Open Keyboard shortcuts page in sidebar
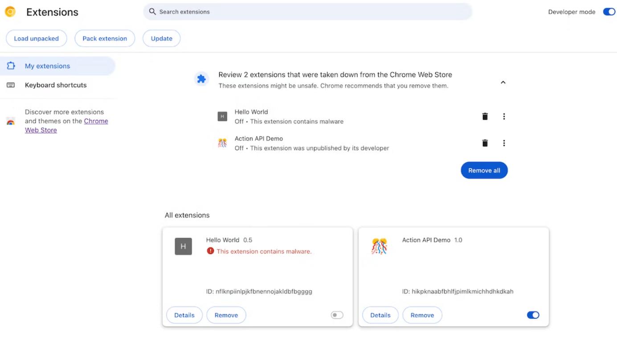 58,85
